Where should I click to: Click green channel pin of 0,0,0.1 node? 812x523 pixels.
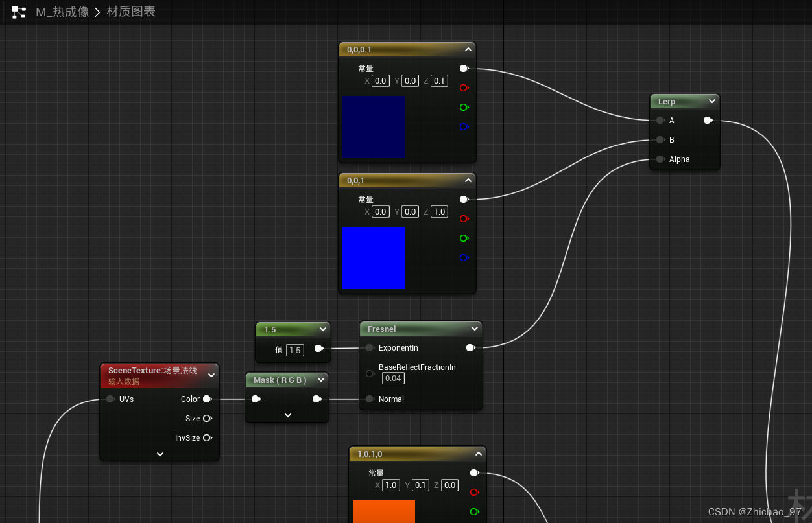[x=464, y=107]
